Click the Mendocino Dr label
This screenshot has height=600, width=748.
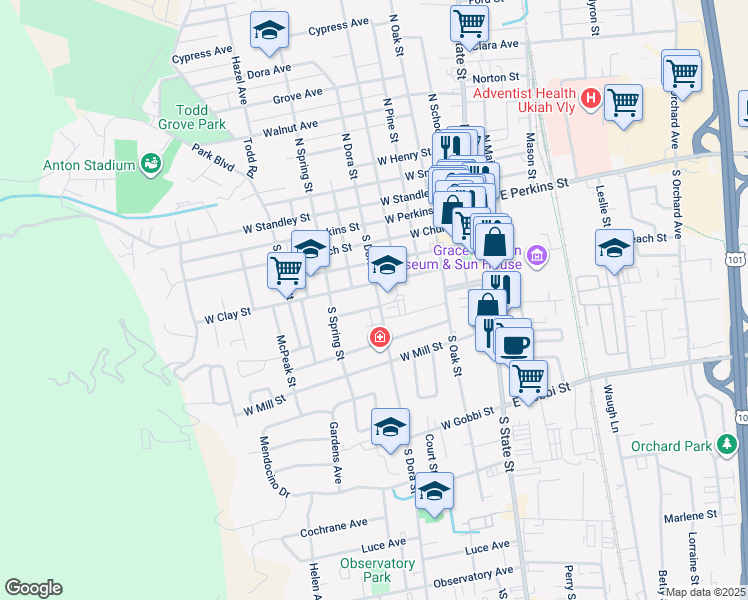pyautogui.click(x=274, y=467)
